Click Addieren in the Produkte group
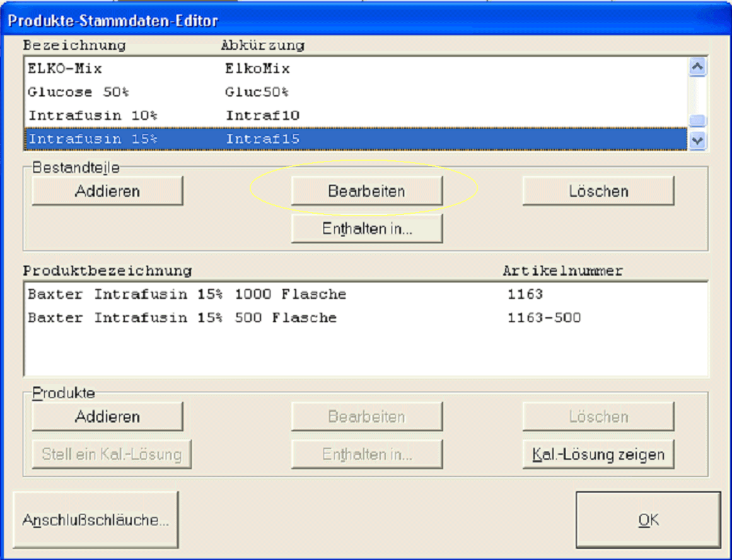This screenshot has height=560, width=732. pos(107,416)
